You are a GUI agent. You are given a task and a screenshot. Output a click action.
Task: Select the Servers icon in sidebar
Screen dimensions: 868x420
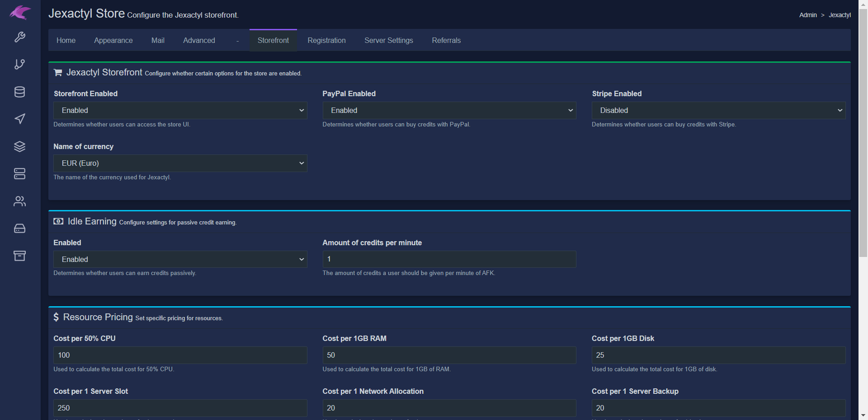coord(20,173)
